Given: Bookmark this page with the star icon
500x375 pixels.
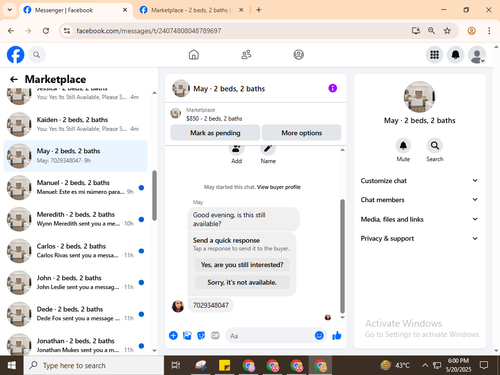Looking at the screenshot, I should pyautogui.click(x=447, y=31).
